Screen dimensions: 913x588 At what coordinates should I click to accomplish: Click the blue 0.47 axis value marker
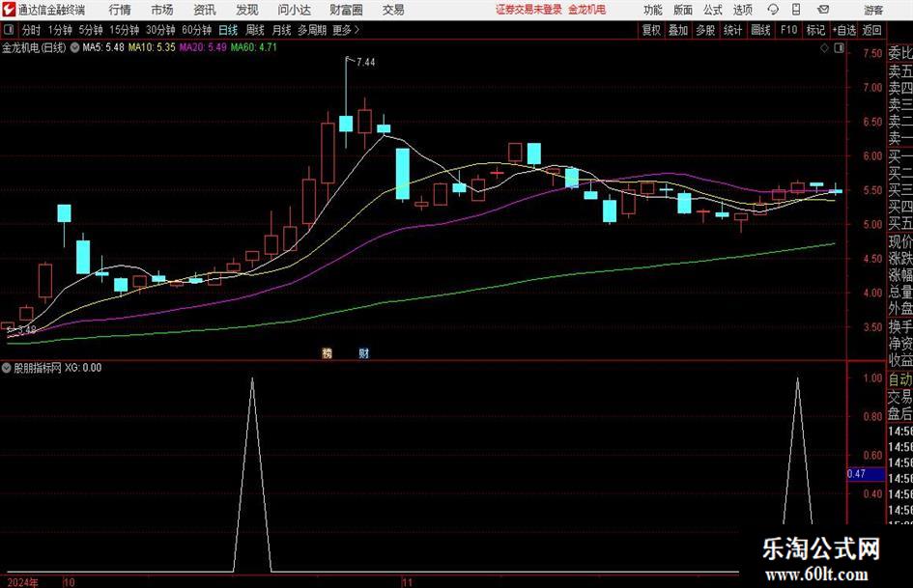(x=866, y=474)
